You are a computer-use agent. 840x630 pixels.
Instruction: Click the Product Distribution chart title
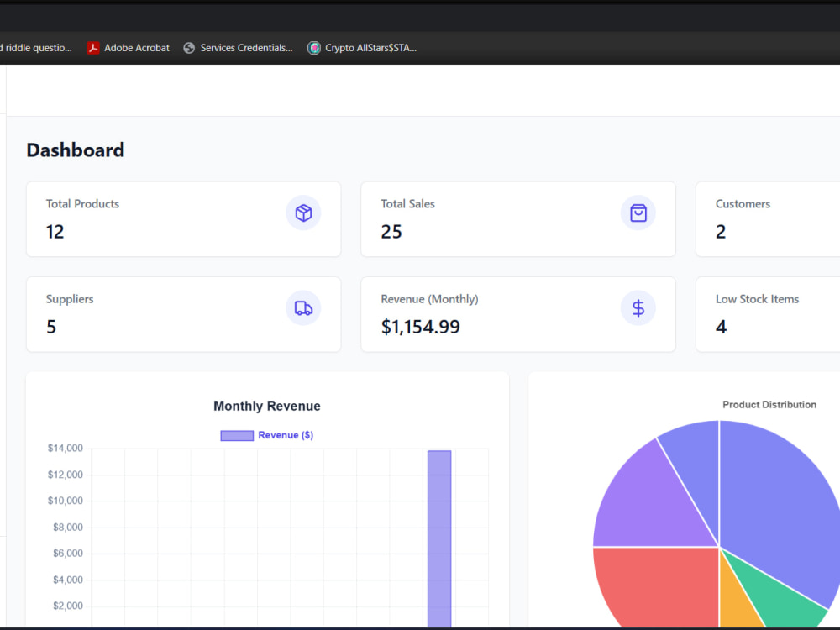point(769,405)
